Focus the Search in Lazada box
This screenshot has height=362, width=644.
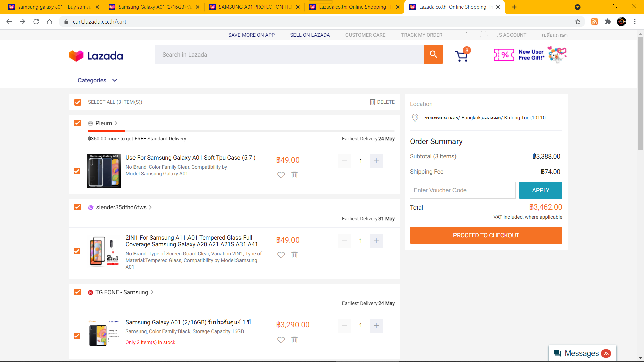(289, 54)
